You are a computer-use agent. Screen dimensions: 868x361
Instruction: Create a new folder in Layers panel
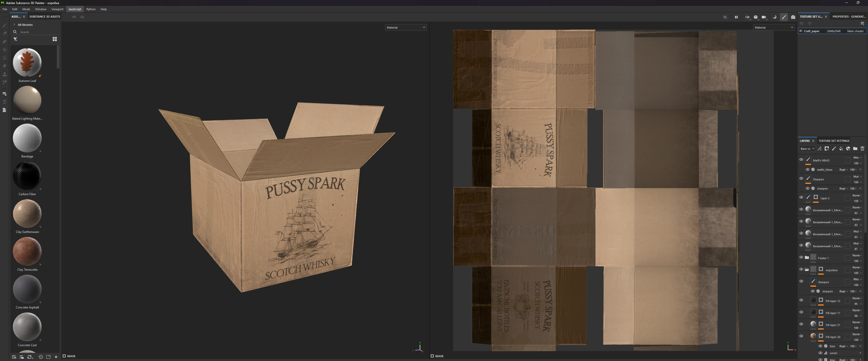pyautogui.click(x=855, y=149)
